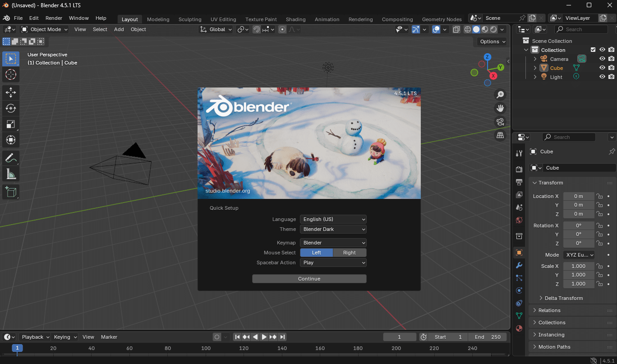617x364 pixels.
Task: Select the Annotate tool
Action: [10, 158]
